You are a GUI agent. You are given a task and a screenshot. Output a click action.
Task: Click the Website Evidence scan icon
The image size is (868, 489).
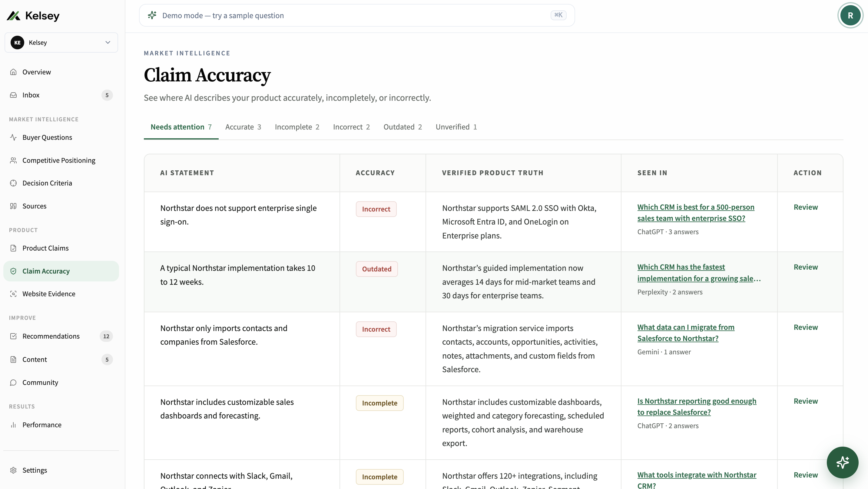[x=14, y=294]
